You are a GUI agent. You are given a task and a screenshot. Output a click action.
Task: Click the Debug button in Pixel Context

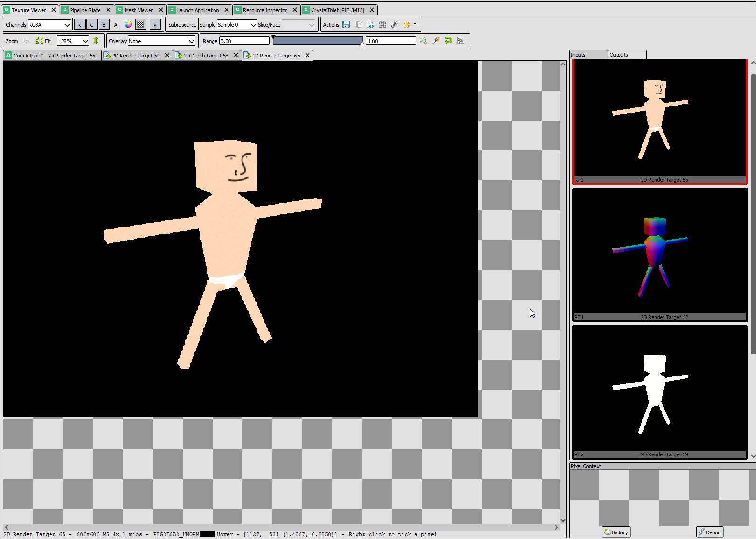coord(710,532)
